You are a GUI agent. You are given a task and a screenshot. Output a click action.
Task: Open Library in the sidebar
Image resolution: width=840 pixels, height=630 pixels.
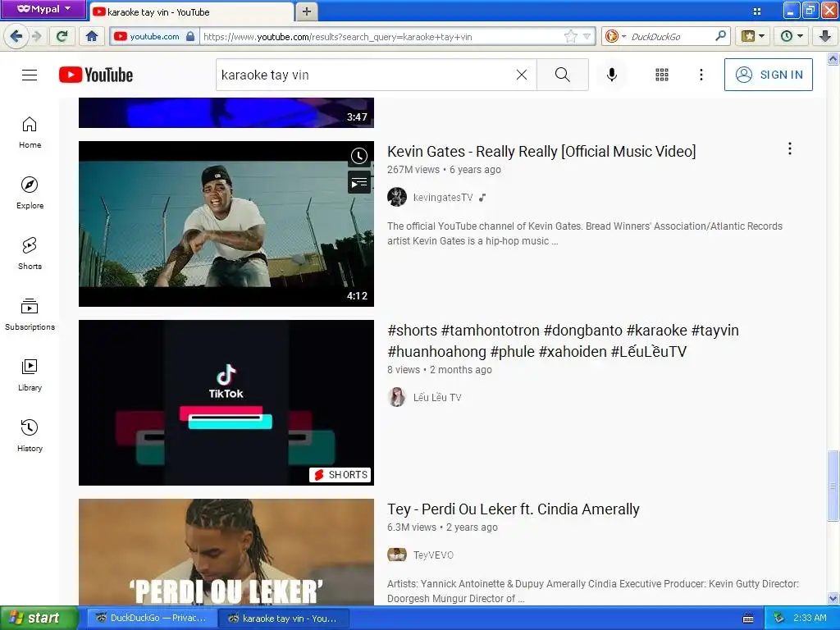click(x=30, y=375)
